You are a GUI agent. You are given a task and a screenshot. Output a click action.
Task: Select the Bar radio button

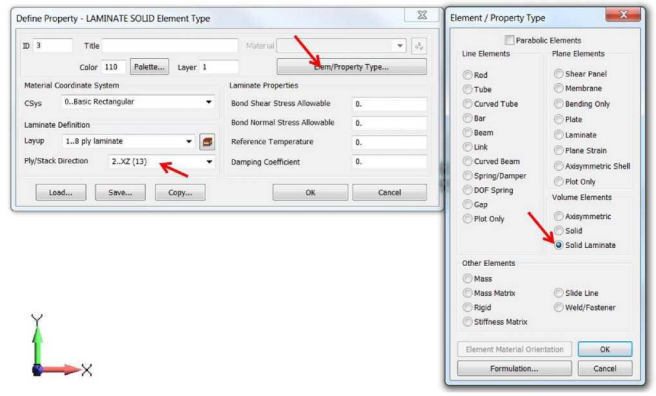tap(467, 118)
